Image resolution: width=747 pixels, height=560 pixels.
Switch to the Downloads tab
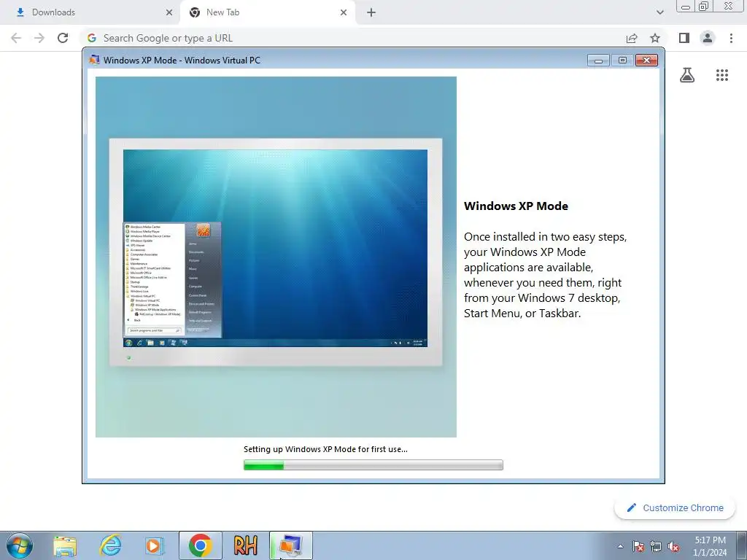point(90,12)
